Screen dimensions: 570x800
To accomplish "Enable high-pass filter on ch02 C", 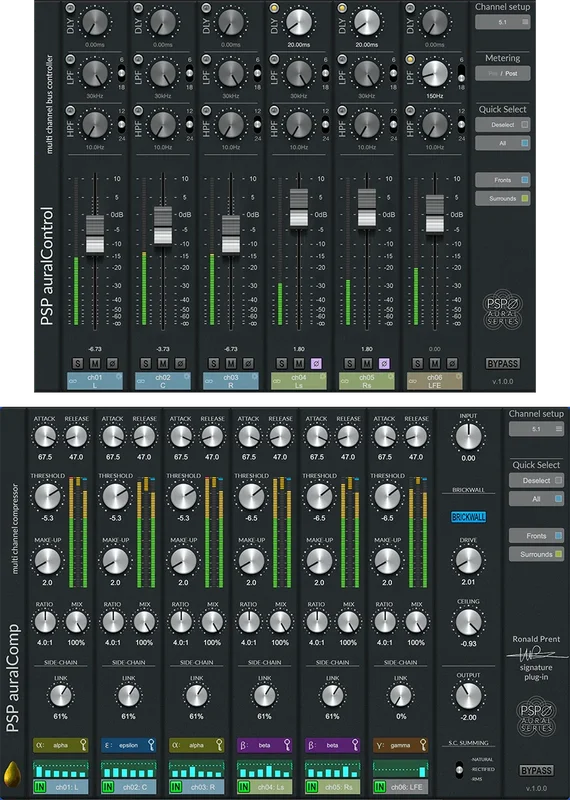I will [138, 110].
